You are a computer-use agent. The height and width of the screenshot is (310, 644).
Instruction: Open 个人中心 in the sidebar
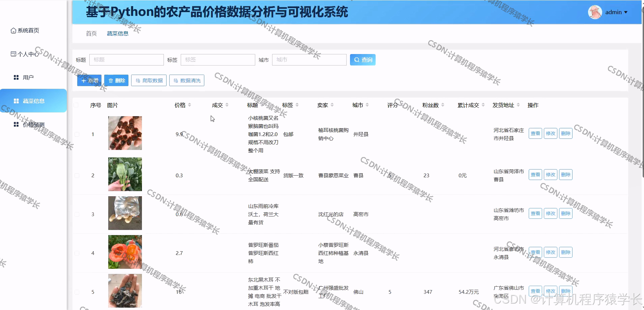[x=28, y=54]
